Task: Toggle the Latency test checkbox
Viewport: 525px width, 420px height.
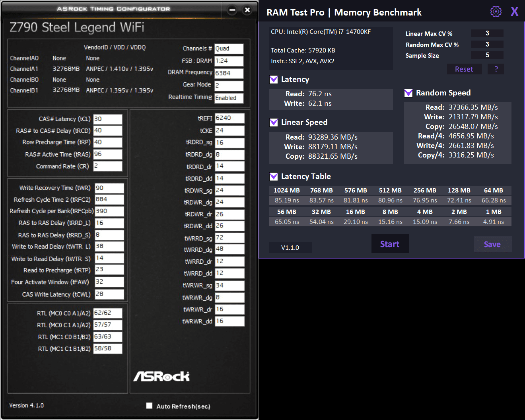Action: click(274, 80)
